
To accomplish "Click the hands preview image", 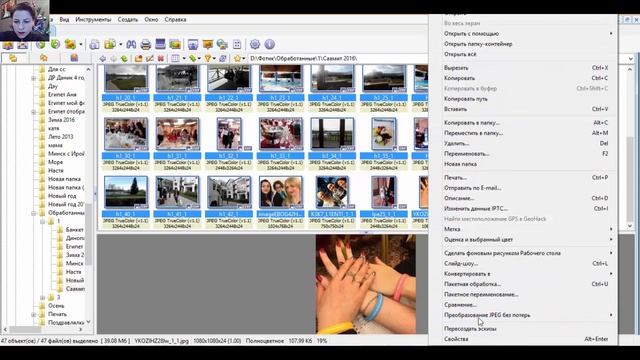I will [366, 284].
